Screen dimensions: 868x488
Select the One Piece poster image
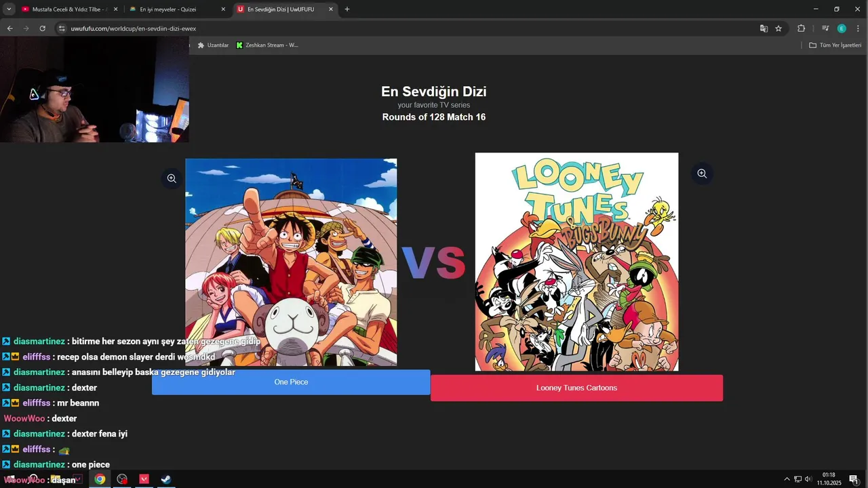click(291, 262)
